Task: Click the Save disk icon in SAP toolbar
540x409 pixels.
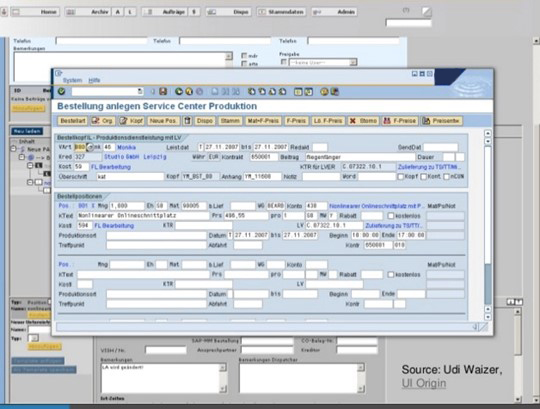Action: [x=163, y=92]
